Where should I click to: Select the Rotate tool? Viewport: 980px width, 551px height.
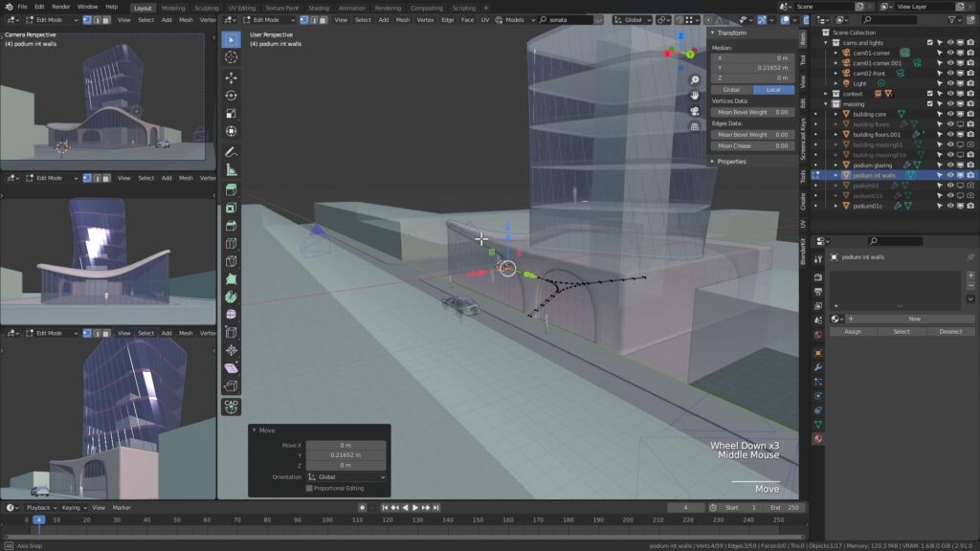tap(232, 96)
